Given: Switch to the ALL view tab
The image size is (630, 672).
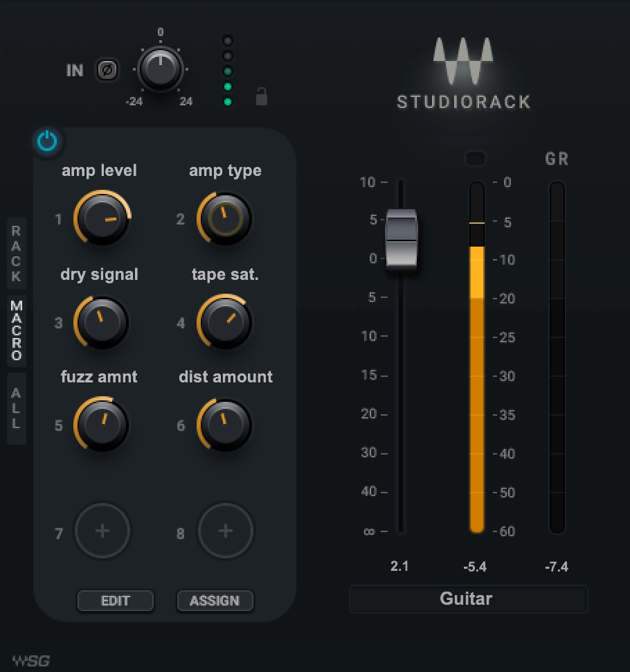Looking at the screenshot, I should click(x=17, y=408).
